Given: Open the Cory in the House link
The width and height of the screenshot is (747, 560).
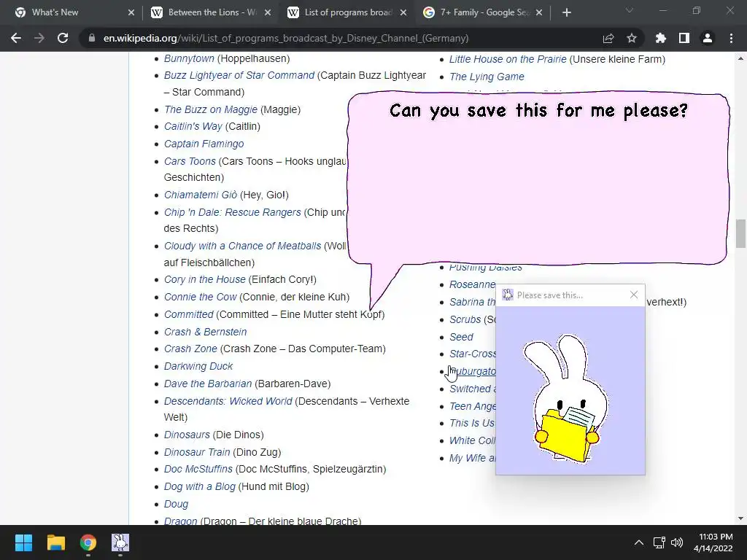Looking at the screenshot, I should coord(205,279).
